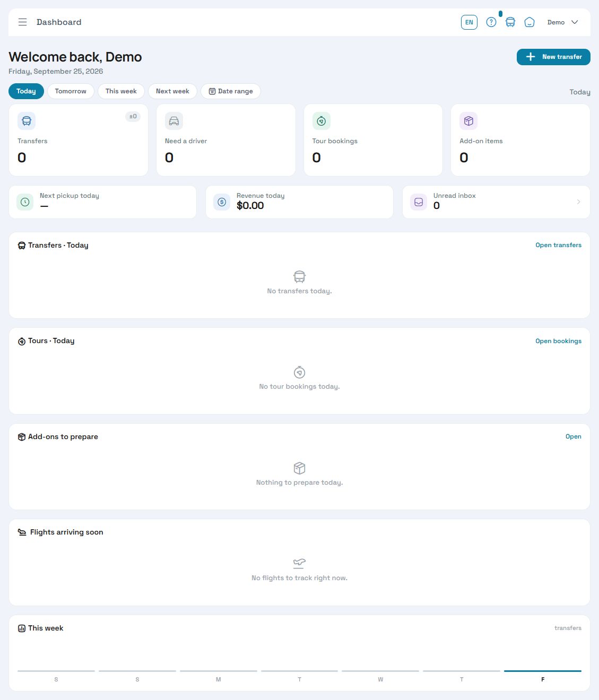
Task: Click the New transfer button
Action: (553, 57)
